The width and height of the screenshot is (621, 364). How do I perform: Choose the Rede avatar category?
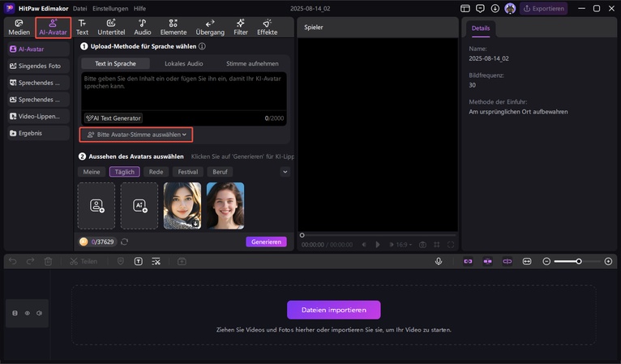point(156,172)
